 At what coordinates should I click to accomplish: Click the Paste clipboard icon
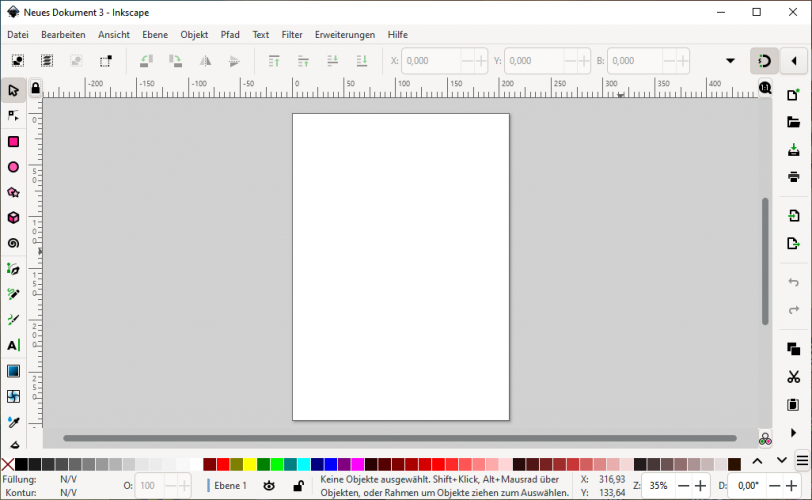pos(793,404)
